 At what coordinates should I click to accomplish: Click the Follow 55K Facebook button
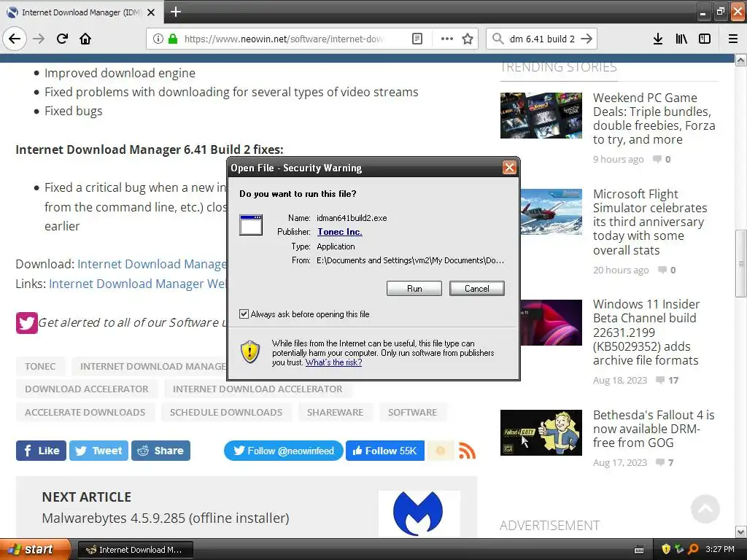[x=385, y=451]
